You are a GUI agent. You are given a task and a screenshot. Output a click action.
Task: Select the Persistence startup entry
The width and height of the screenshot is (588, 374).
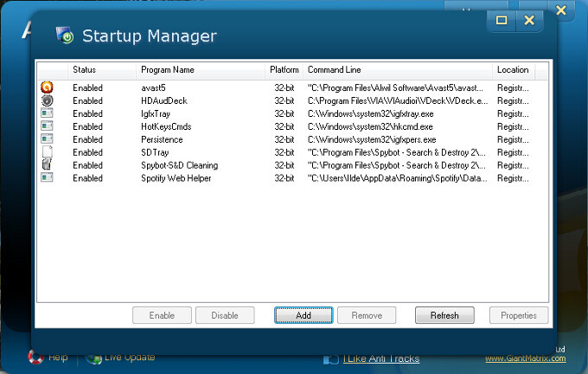click(x=161, y=139)
